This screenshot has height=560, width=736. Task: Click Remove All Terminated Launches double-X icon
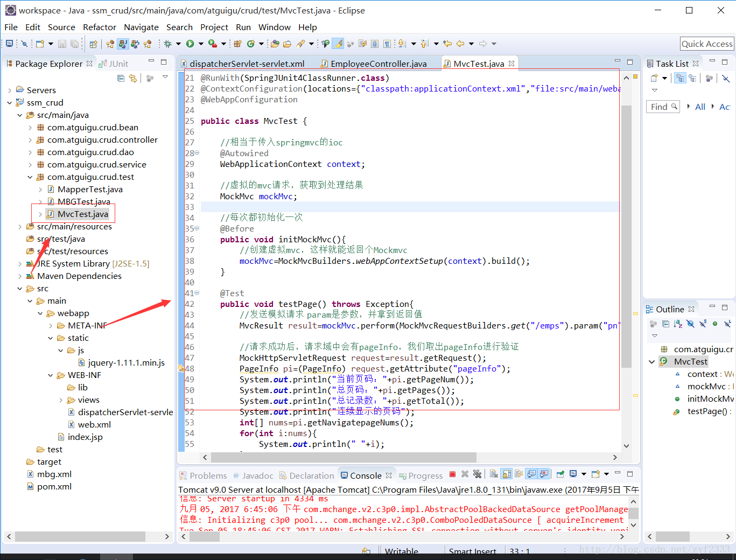click(477, 474)
